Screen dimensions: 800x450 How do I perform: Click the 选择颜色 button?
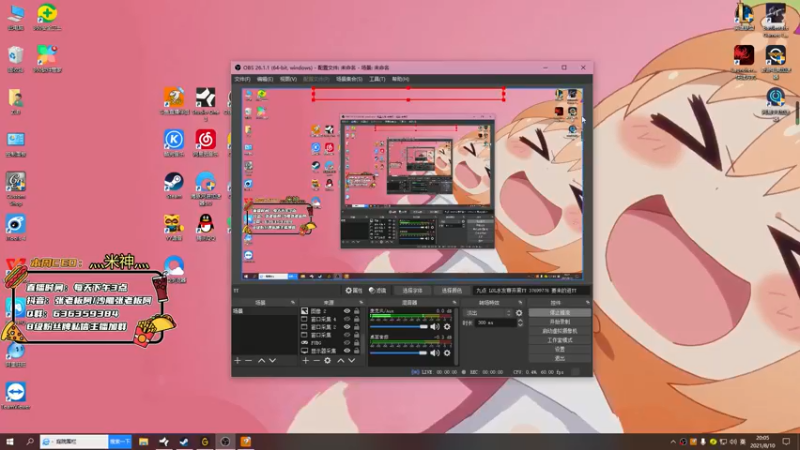click(452, 291)
